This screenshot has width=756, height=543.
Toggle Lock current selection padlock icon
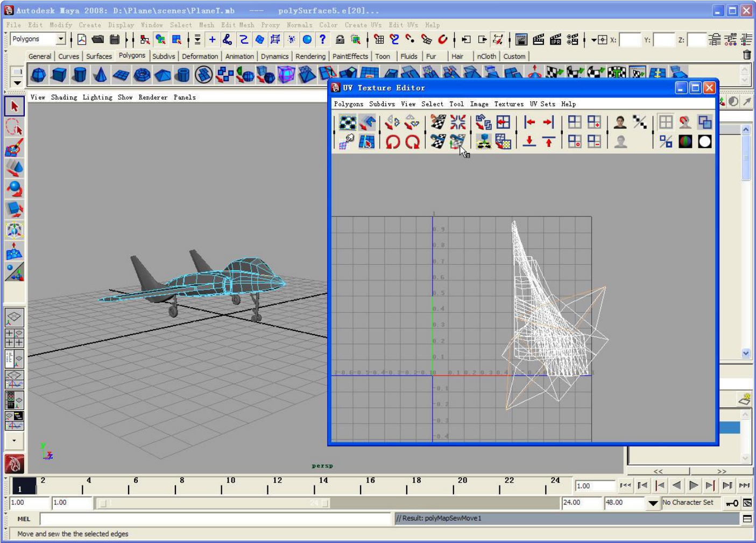coord(340,39)
